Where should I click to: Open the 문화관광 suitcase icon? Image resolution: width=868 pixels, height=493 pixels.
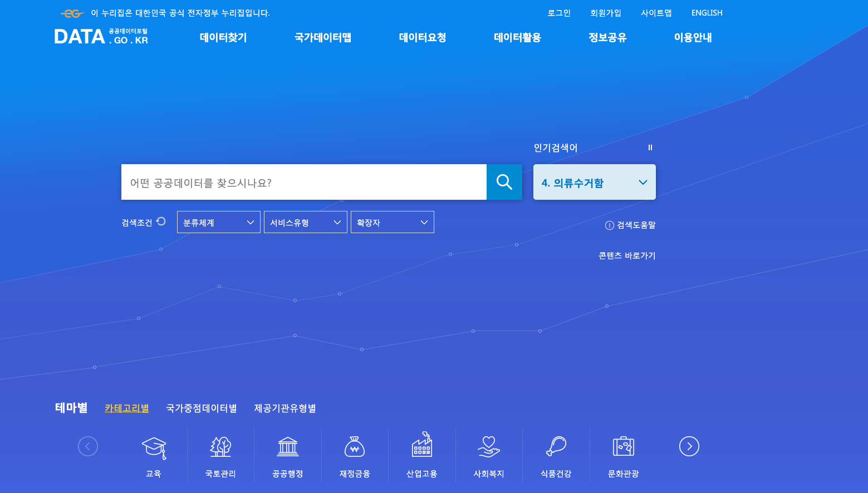click(x=623, y=446)
